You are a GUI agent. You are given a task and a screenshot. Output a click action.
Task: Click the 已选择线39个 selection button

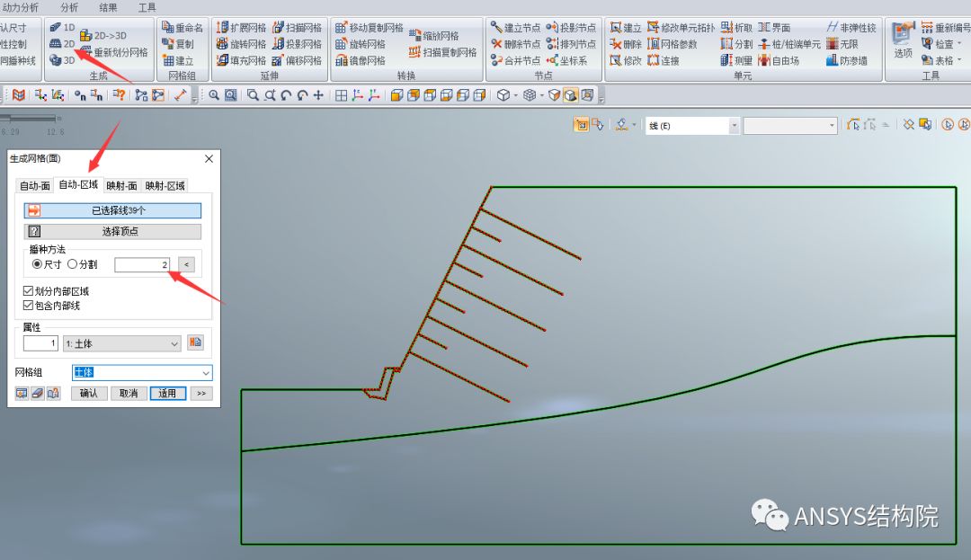click(x=112, y=211)
